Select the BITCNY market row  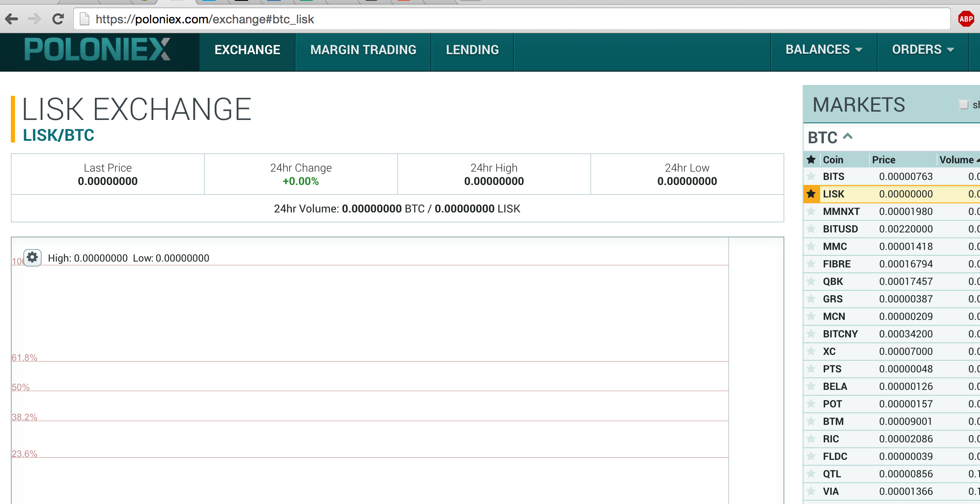pos(891,334)
